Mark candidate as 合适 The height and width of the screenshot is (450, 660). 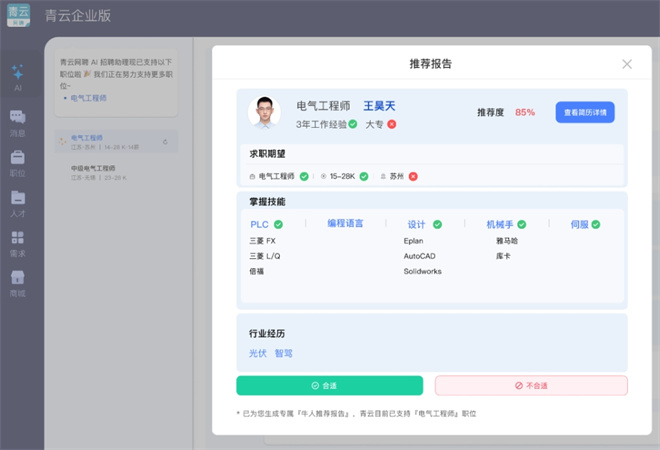coord(330,385)
